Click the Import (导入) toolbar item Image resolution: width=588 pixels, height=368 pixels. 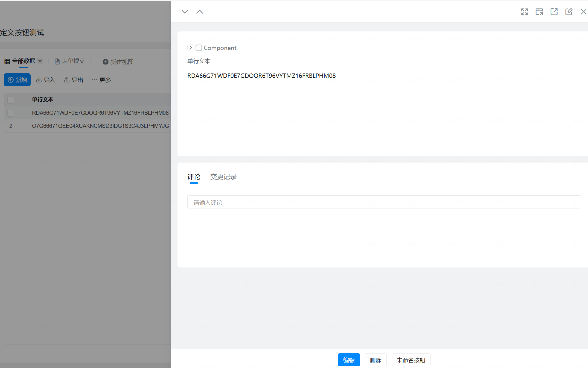(46, 80)
